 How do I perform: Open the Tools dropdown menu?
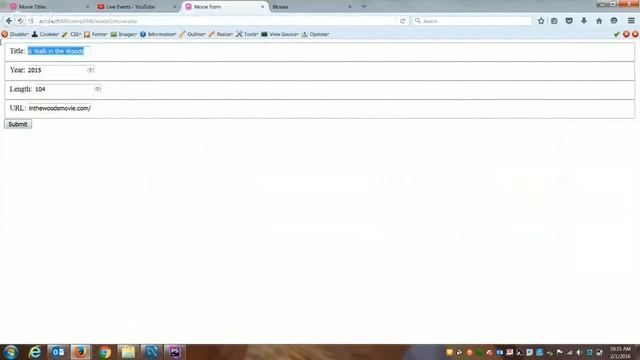[x=247, y=34]
